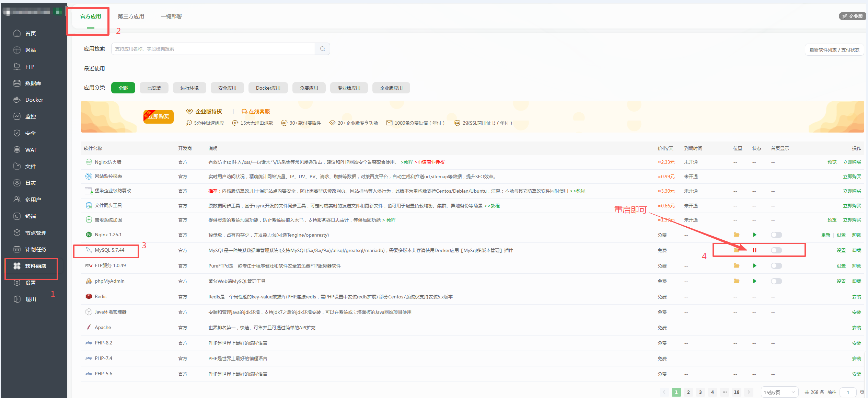Open WAF in the sidebar

[x=31, y=150]
